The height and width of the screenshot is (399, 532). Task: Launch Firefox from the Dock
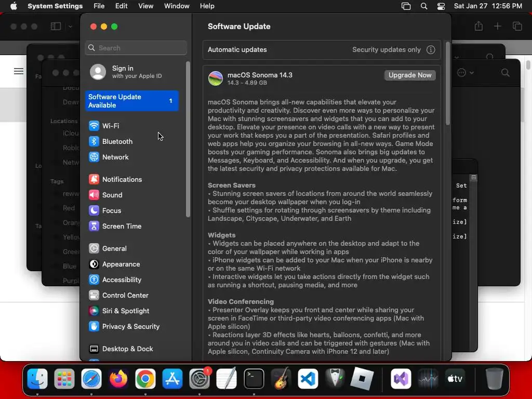(x=118, y=379)
